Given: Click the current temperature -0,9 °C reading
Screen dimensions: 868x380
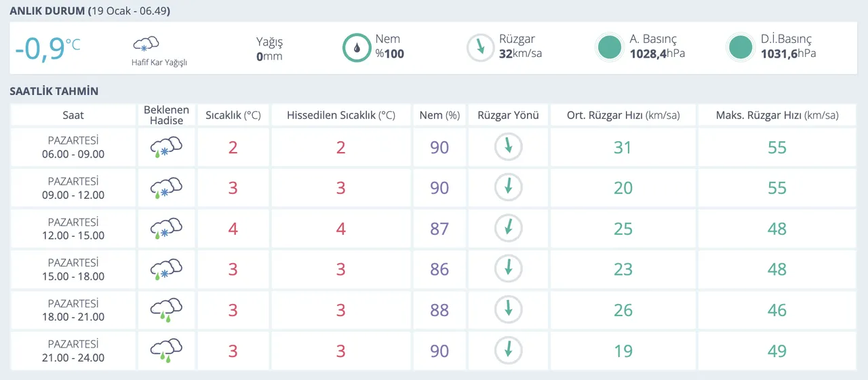Looking at the screenshot, I should pos(47,48).
